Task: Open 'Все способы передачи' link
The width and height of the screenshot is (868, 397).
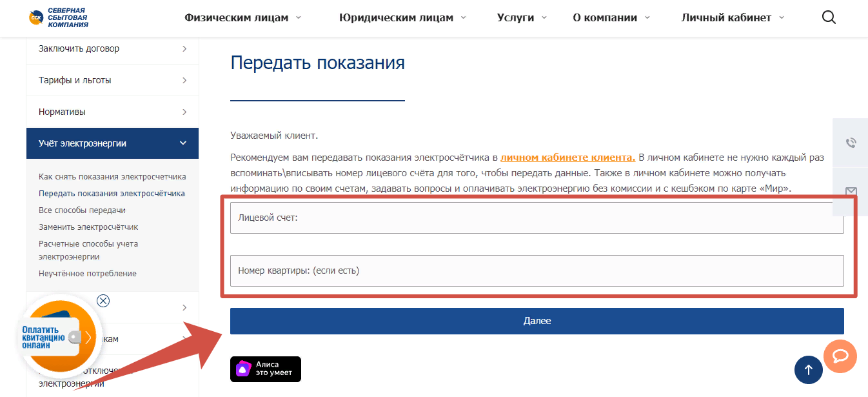Action: [82, 210]
